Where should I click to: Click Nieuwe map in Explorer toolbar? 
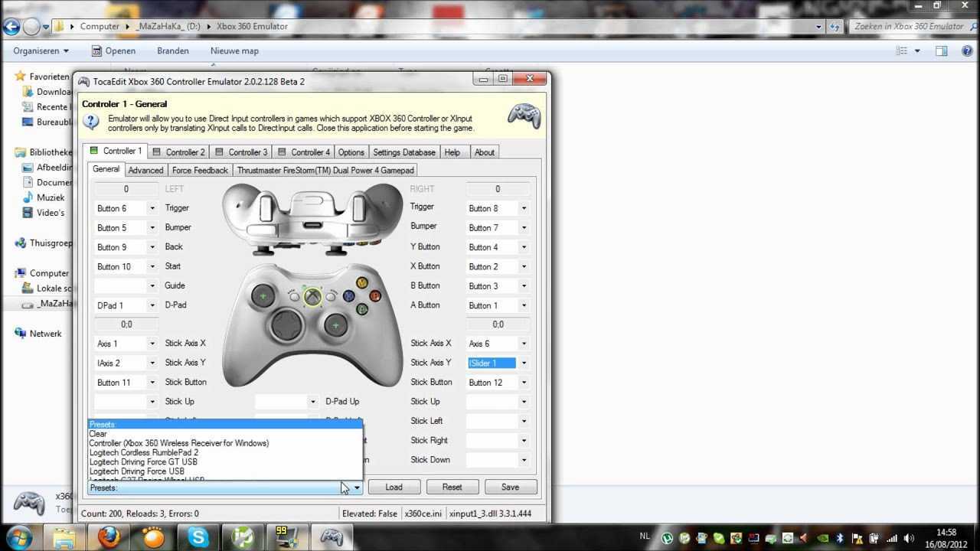coord(234,51)
